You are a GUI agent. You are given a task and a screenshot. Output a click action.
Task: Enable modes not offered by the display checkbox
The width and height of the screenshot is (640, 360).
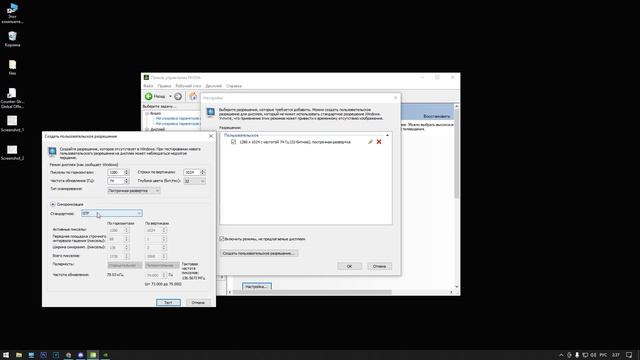pos(222,239)
